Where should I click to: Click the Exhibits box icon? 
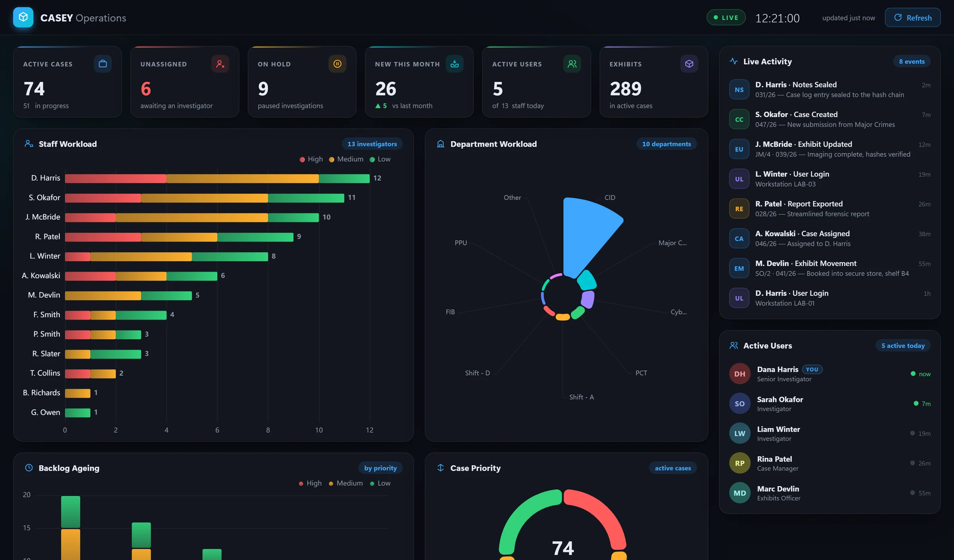(689, 64)
